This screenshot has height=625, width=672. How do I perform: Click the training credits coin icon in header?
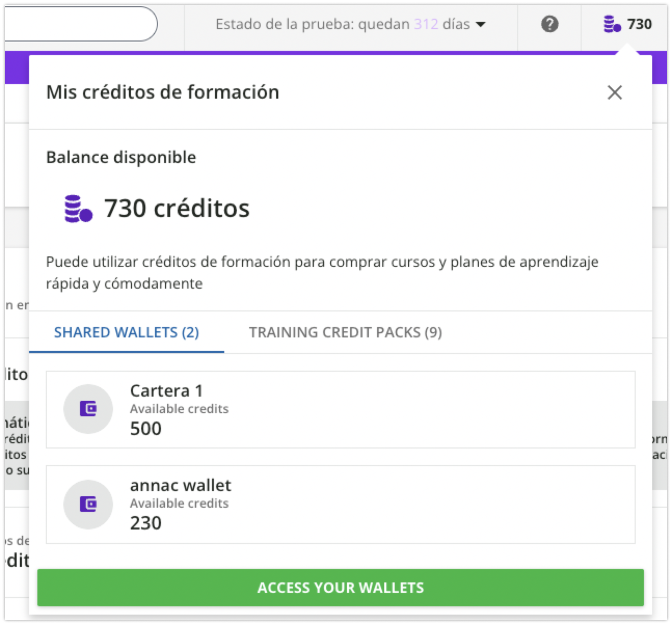tap(611, 24)
